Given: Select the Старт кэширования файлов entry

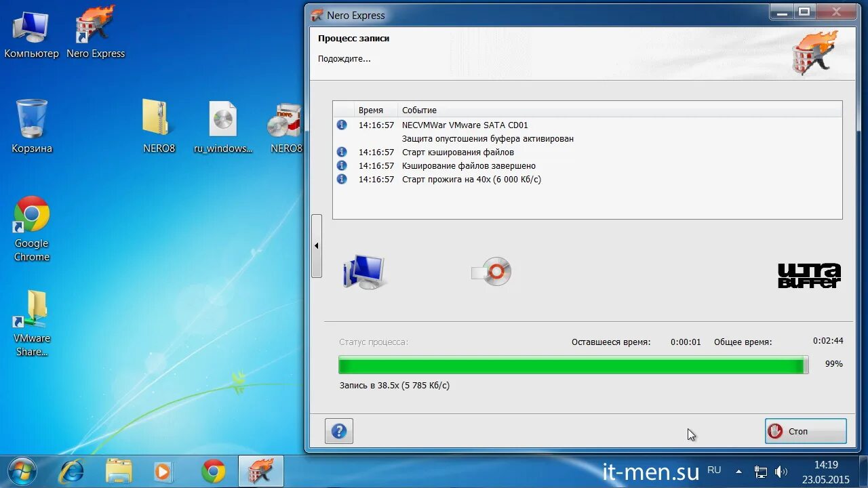Looking at the screenshot, I should click(458, 152).
